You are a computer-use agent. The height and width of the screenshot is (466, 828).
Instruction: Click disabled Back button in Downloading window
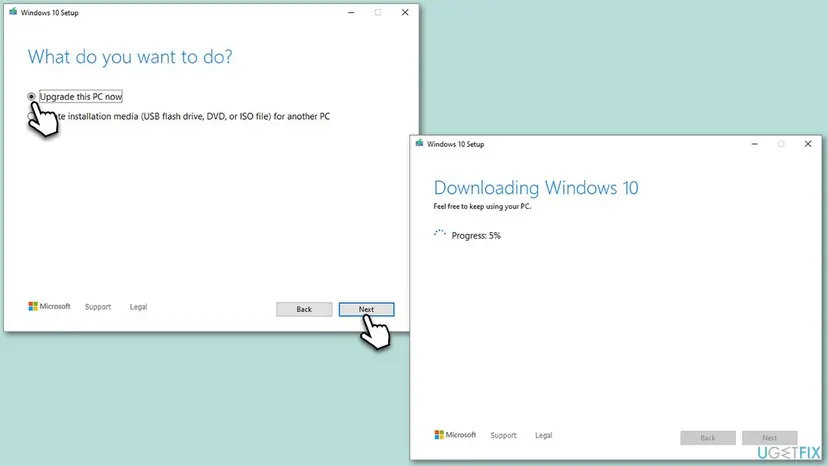click(708, 437)
